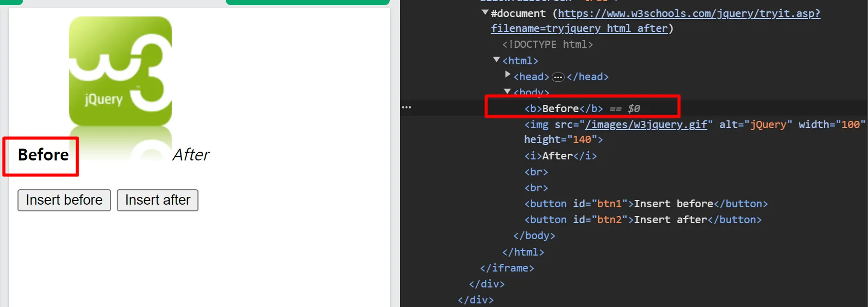This screenshot has width=868, height=307.
Task: Collapse the <html> node arrow
Action: point(496,60)
